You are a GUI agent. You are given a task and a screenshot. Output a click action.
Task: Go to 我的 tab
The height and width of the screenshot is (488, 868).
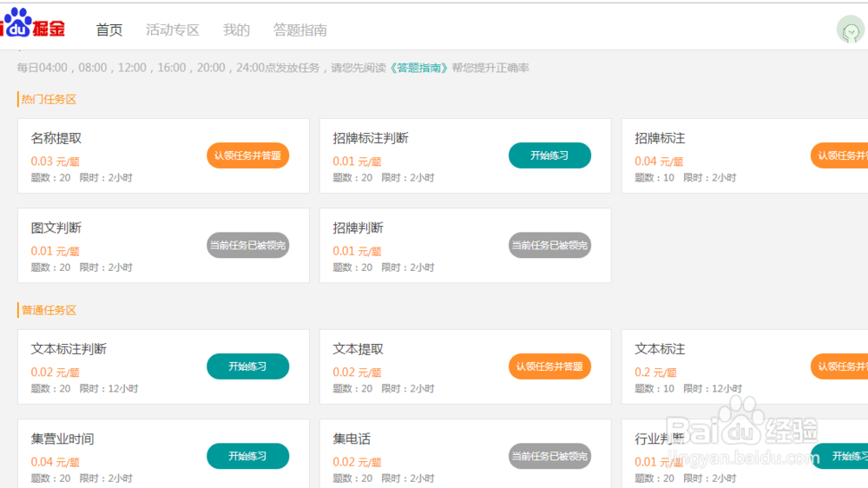(236, 30)
